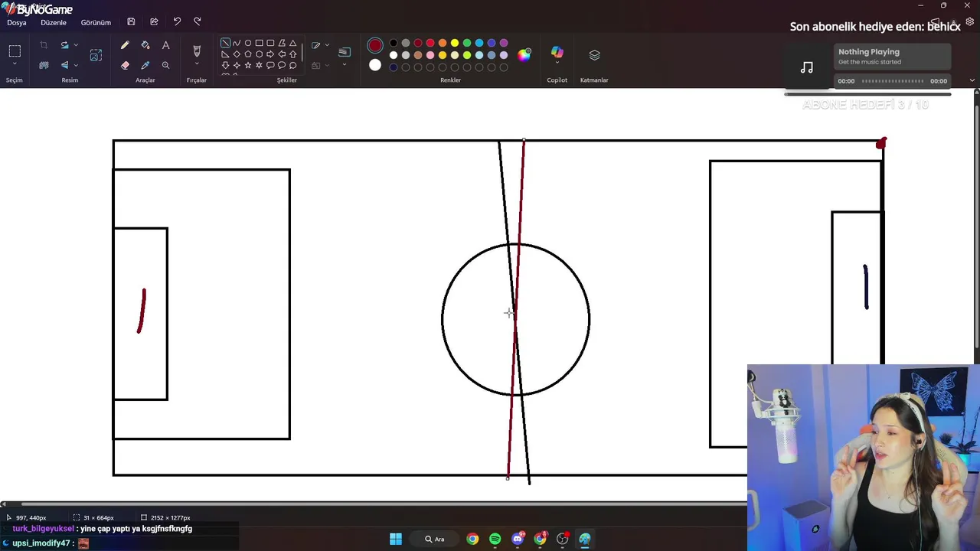
Task: Select the Text tool
Action: coord(165,45)
